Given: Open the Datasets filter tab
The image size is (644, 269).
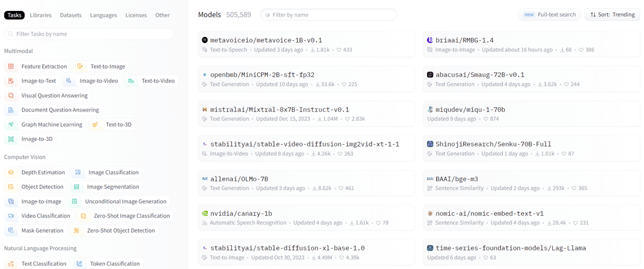Looking at the screenshot, I should [x=71, y=15].
